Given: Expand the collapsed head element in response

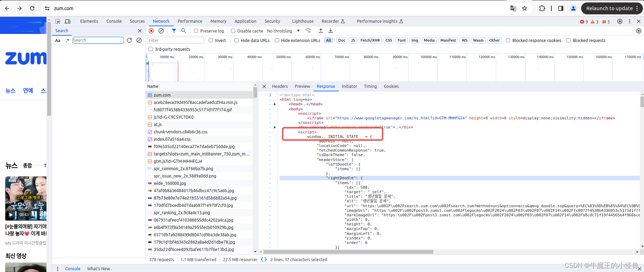Looking at the screenshot, I should coord(275,104).
